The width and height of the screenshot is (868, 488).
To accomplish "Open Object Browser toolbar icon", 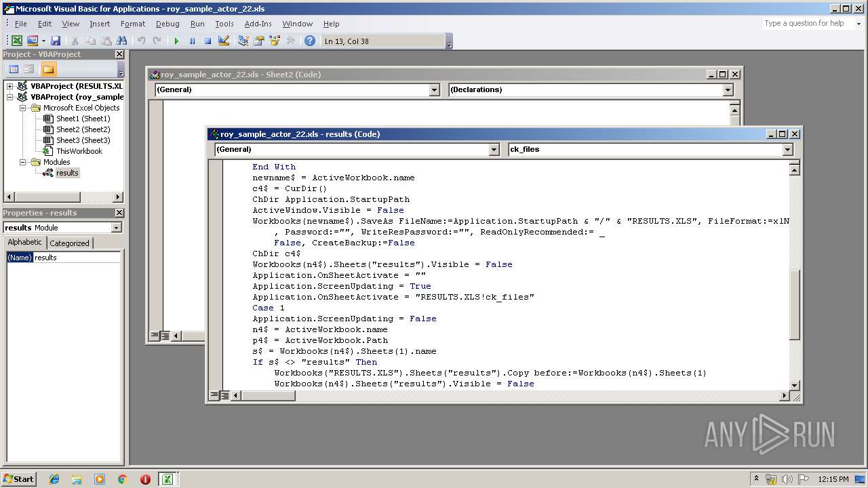I will coord(275,41).
